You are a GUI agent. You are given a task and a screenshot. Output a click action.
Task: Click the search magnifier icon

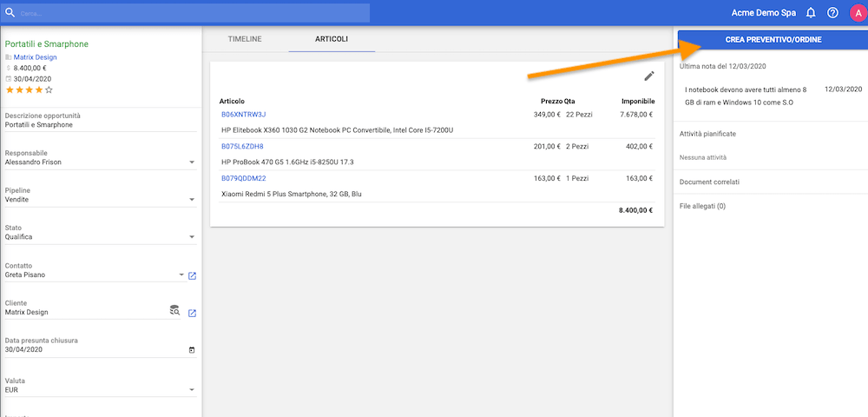point(10,13)
